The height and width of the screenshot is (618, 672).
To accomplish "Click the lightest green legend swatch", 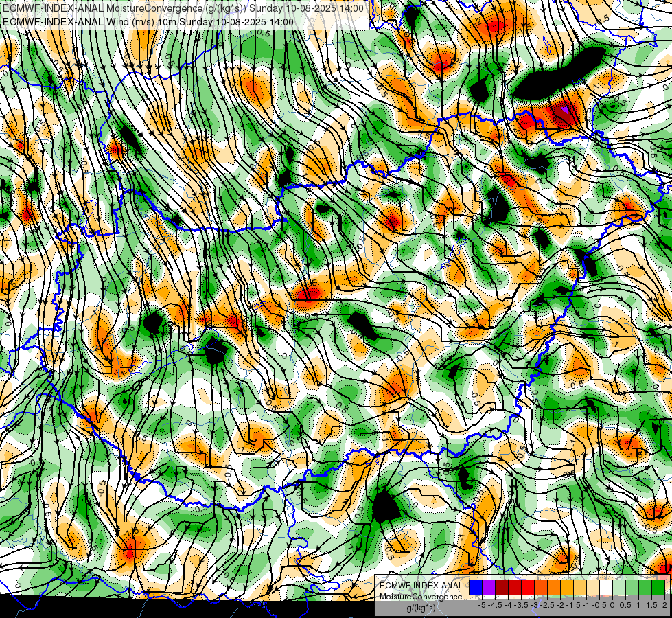I will point(619,587).
